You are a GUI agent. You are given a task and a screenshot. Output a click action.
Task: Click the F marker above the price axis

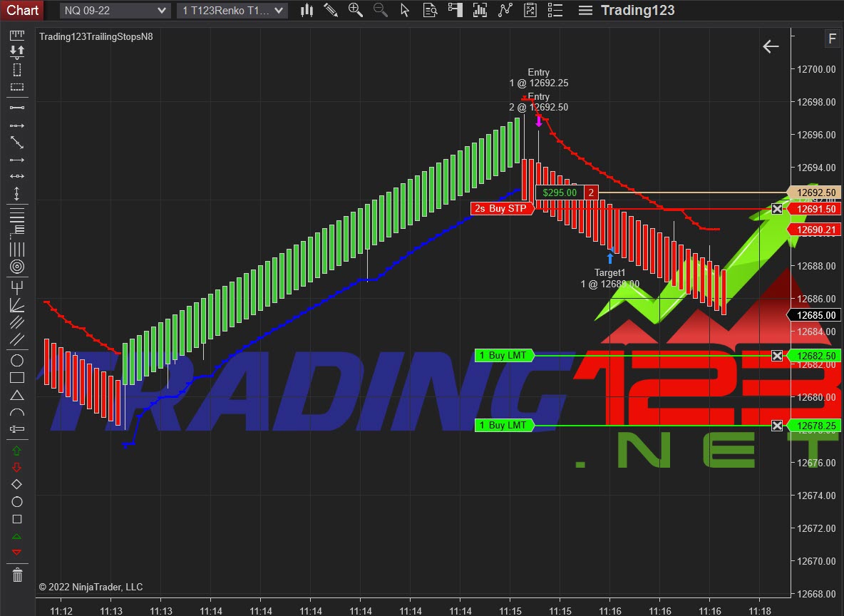(833, 38)
